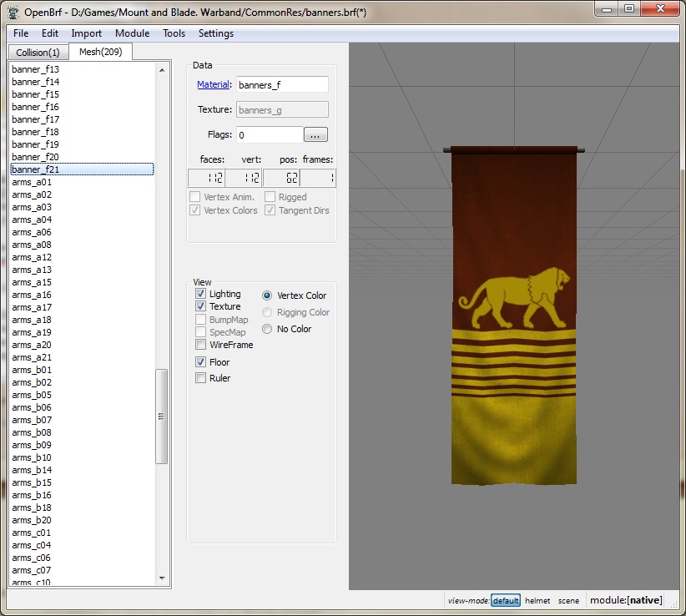Set view-mode to helmet

pyautogui.click(x=537, y=601)
